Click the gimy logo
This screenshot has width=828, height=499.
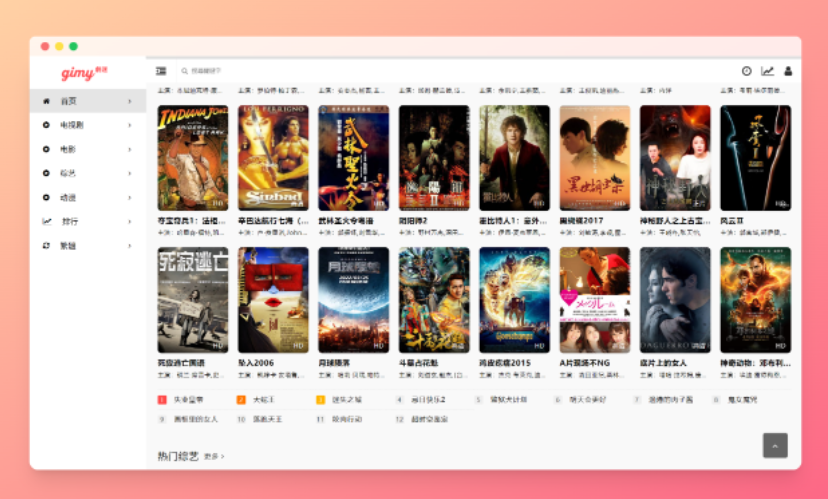78,73
